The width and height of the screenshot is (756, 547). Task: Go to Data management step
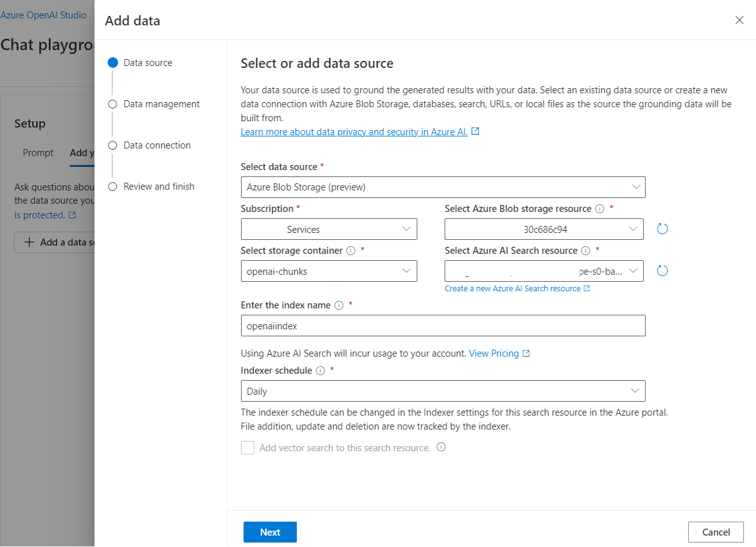pyautogui.click(x=154, y=104)
